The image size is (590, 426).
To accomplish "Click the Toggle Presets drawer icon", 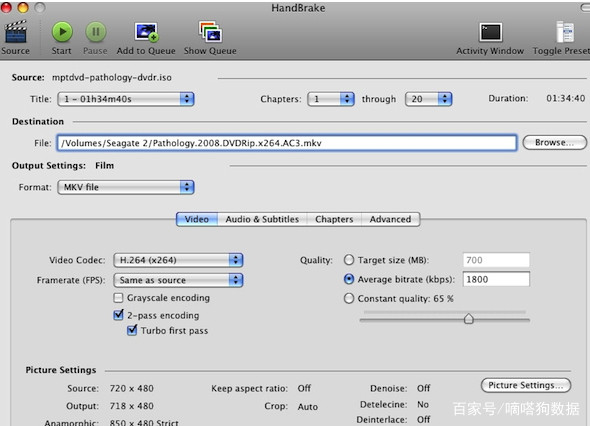I will click(x=565, y=32).
